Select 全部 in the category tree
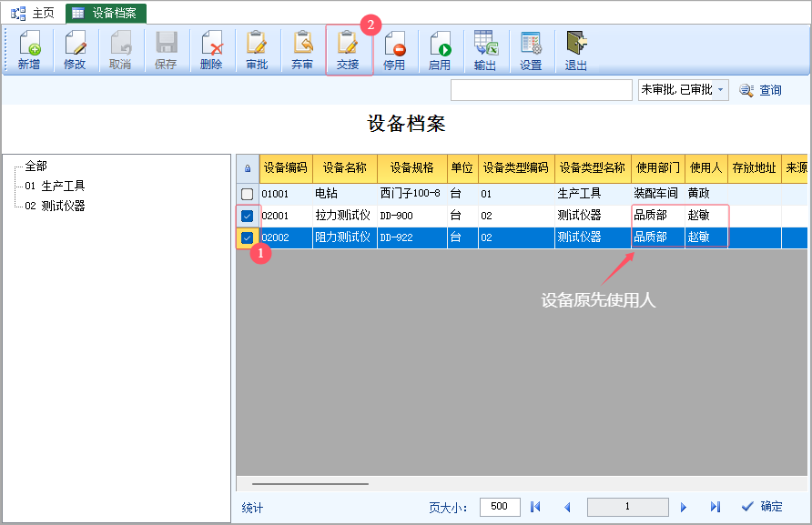This screenshot has height=525, width=812. pyautogui.click(x=36, y=167)
